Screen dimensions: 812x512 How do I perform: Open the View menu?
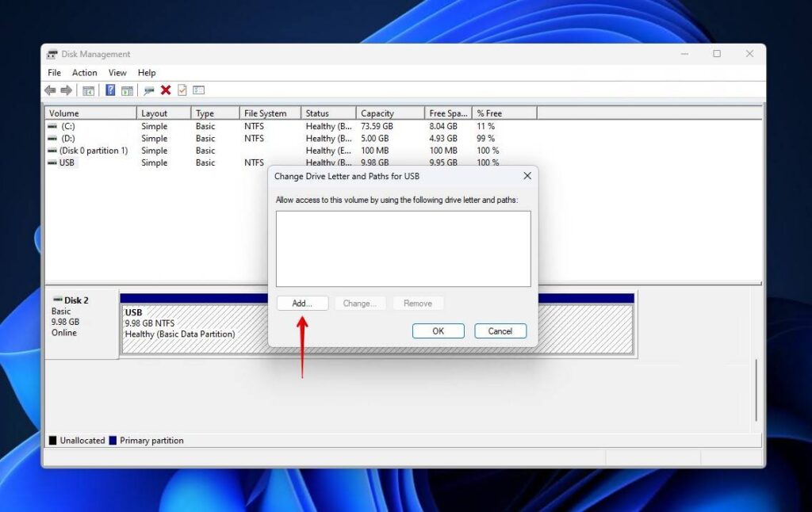pyautogui.click(x=117, y=72)
